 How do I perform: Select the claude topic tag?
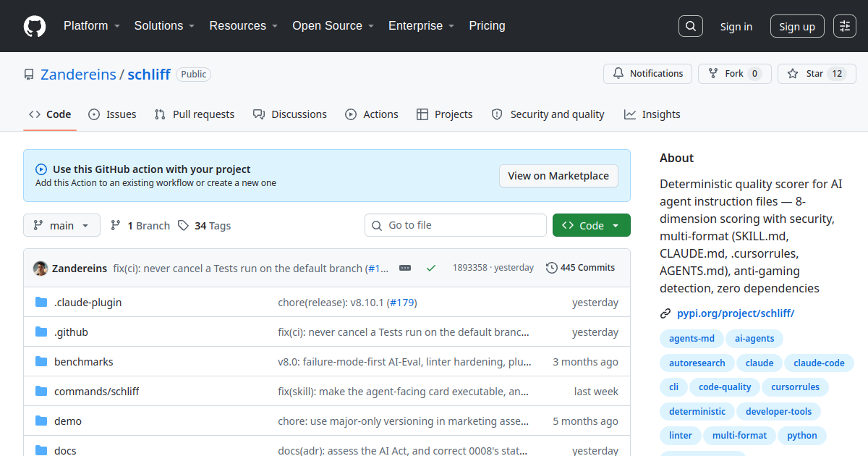coord(759,363)
